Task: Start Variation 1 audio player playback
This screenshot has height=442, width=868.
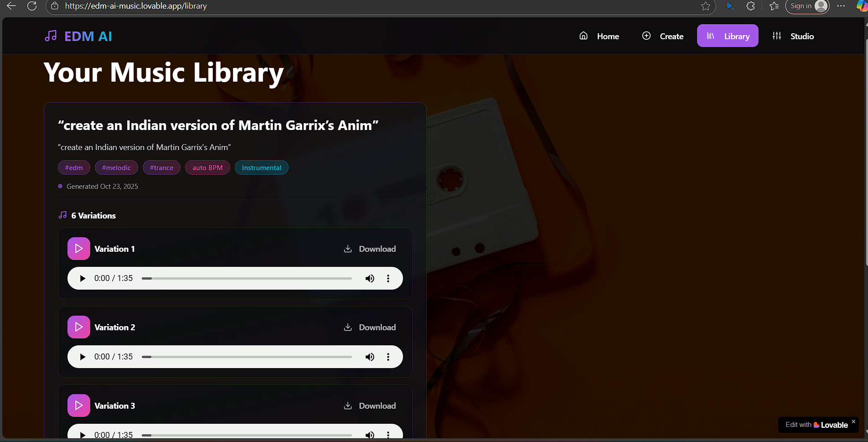Action: 83,278
